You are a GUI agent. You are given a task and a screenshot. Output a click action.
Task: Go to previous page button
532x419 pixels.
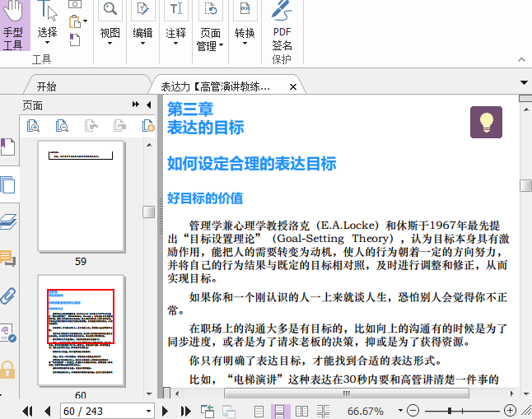48,412
